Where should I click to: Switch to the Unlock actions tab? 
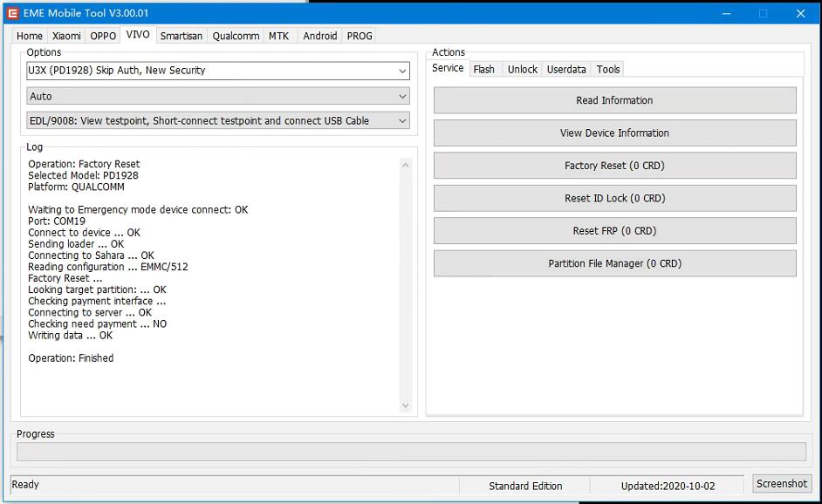(x=523, y=69)
